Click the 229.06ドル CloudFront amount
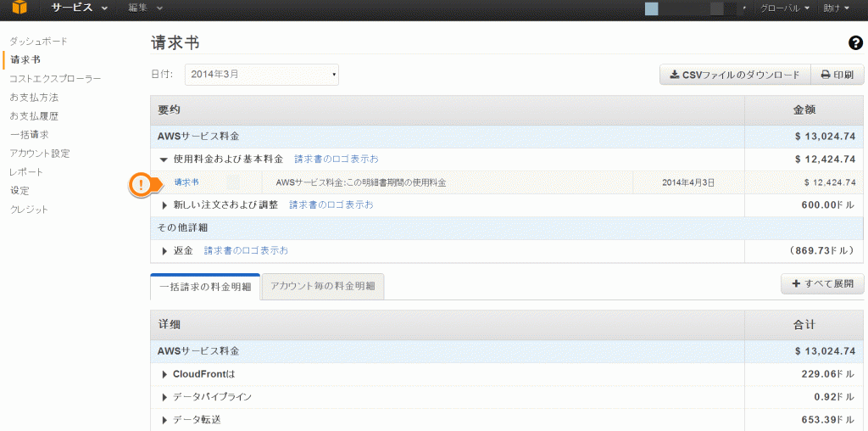 [829, 374]
